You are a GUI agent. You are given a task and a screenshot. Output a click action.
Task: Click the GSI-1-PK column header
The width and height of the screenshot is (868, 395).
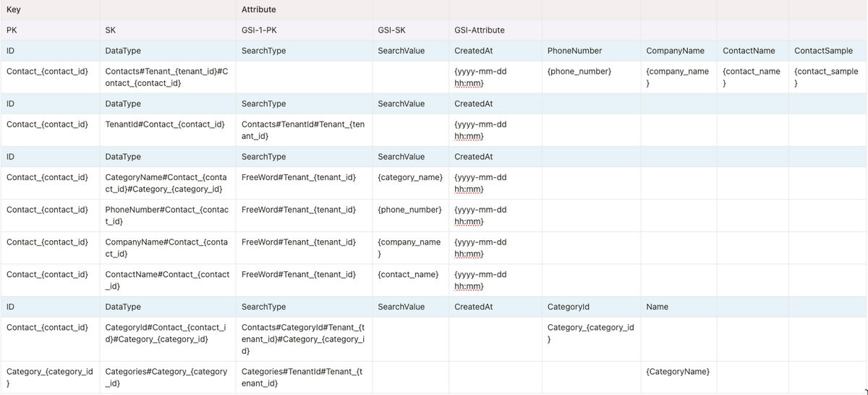pyautogui.click(x=304, y=30)
